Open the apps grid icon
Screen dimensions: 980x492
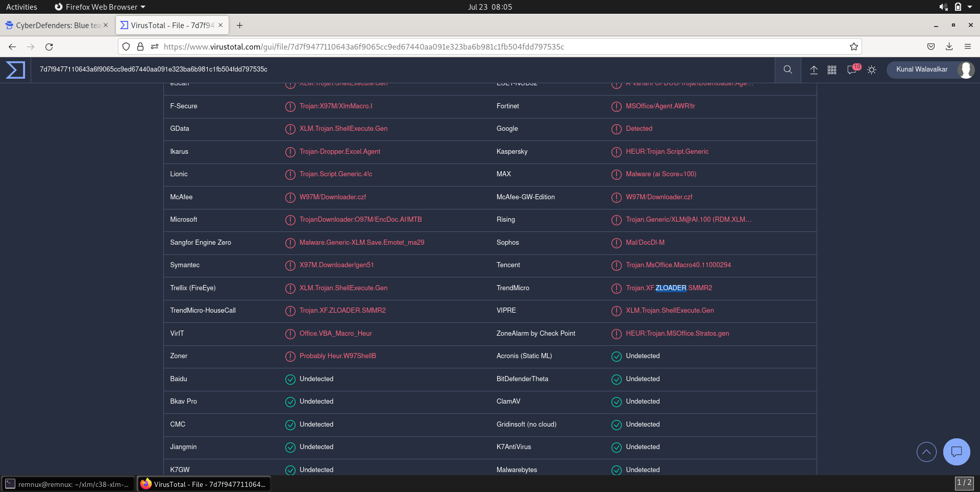[x=832, y=70]
